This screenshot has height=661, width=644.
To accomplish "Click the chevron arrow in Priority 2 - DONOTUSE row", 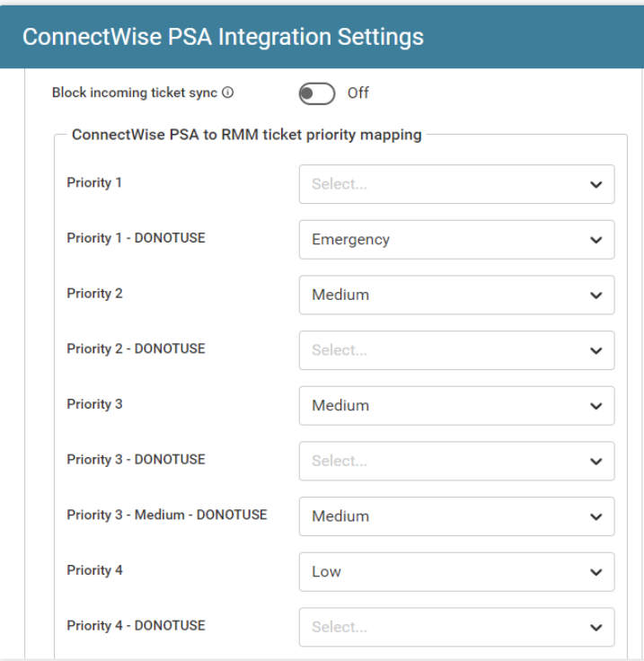I will (x=595, y=350).
